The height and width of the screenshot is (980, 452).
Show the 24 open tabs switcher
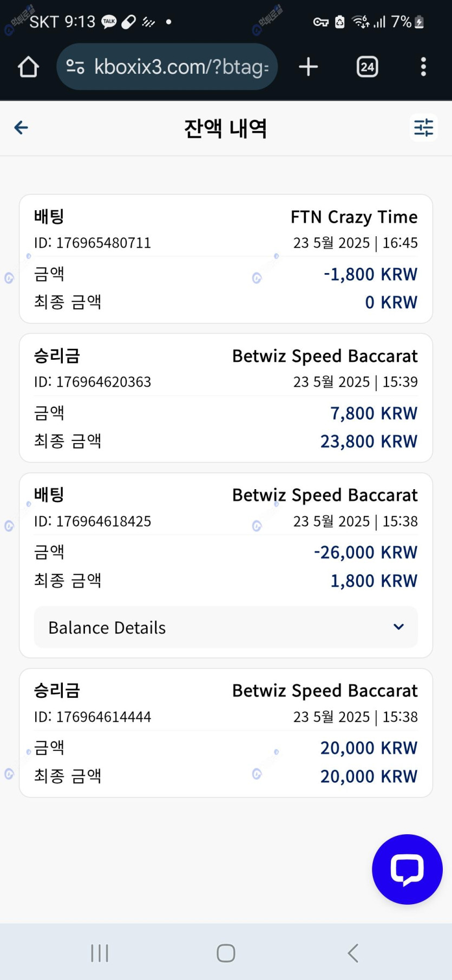[367, 67]
